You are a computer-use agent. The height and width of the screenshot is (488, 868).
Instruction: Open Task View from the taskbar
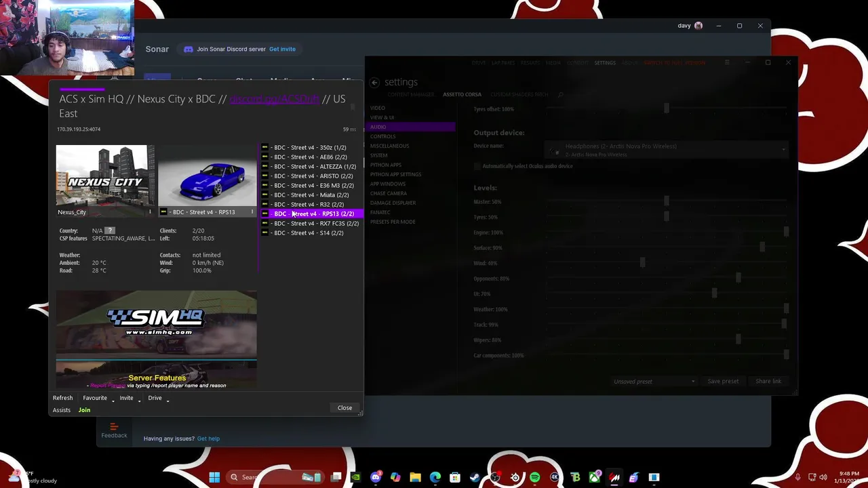pyautogui.click(x=336, y=477)
